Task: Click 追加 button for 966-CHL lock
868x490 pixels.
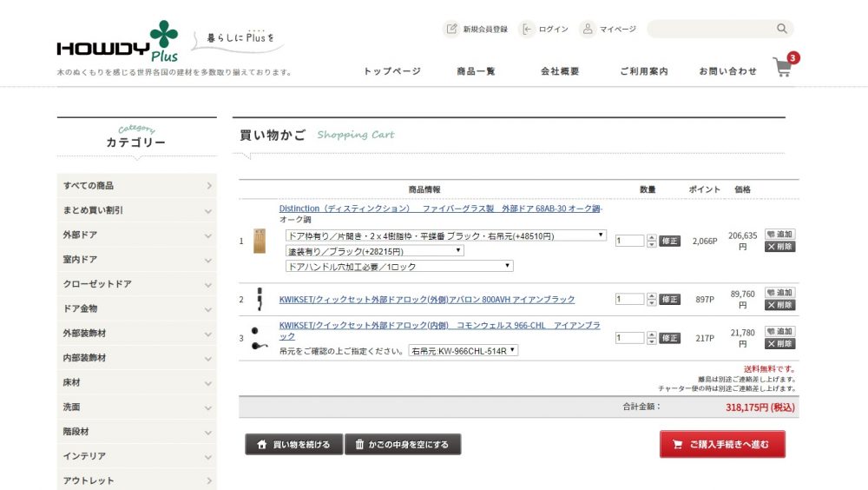Action: tap(780, 331)
